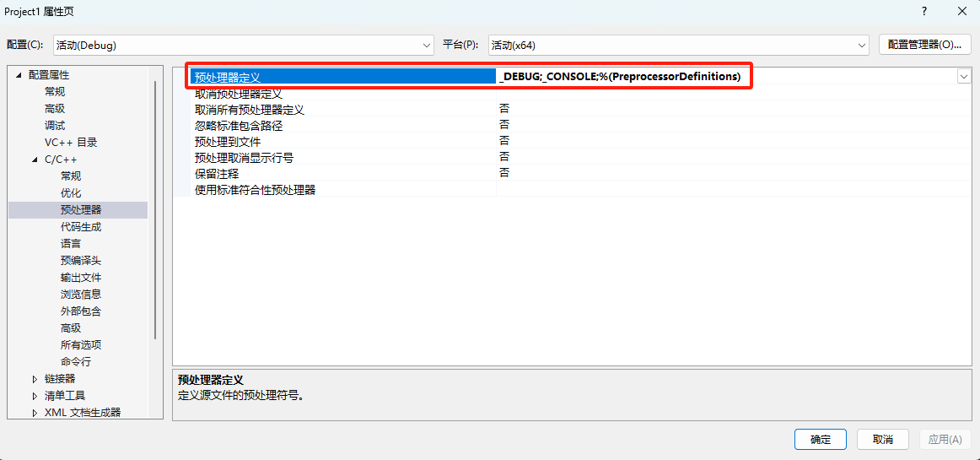Screen dimensions: 980x460
Task: Close the Project1 属性页 dialog
Action: [962, 11]
